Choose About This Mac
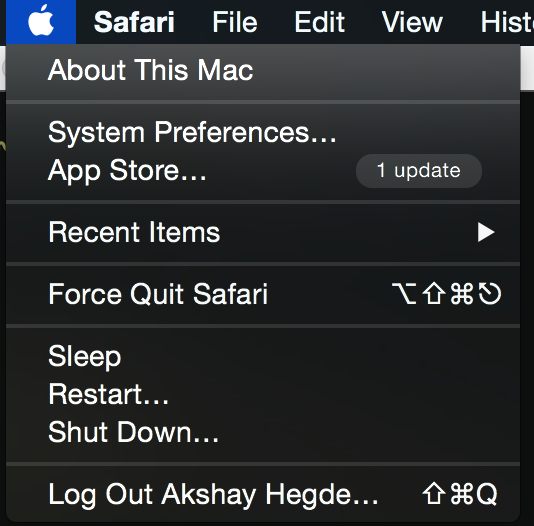Image resolution: width=534 pixels, height=526 pixels. pyautogui.click(x=263, y=70)
